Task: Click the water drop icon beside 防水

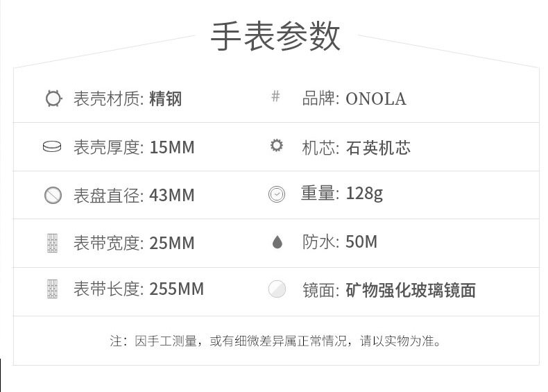Action: (277, 242)
